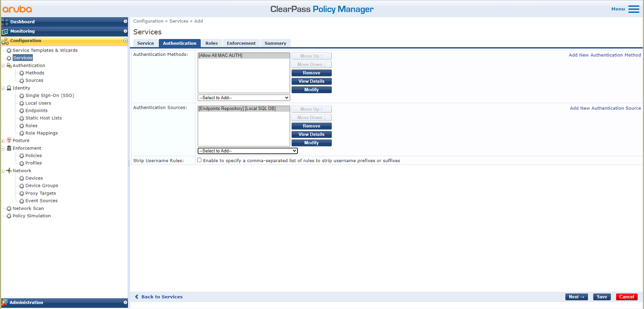Click the gear icon beside Profiles
Image resolution: width=644 pixels, height=309 pixels.
pos(22,163)
